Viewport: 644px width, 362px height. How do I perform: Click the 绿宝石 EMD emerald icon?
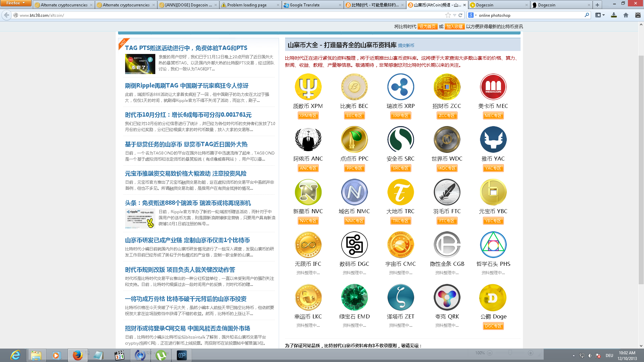click(354, 297)
